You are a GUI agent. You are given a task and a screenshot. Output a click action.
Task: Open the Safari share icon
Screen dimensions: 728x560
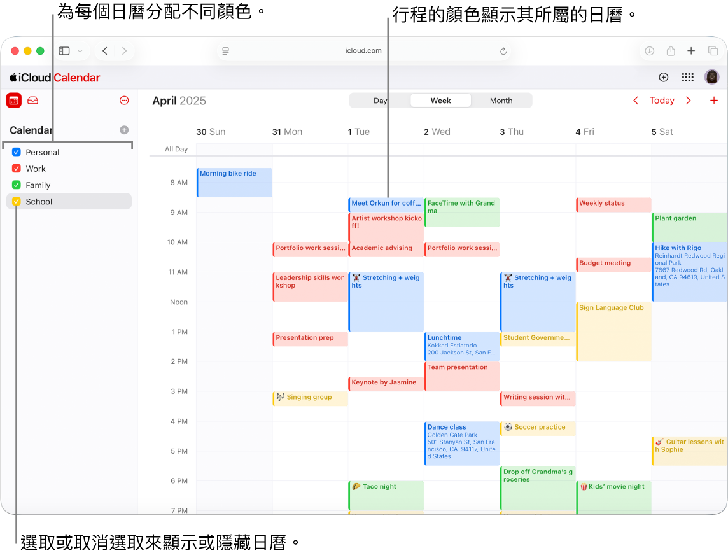(x=671, y=51)
